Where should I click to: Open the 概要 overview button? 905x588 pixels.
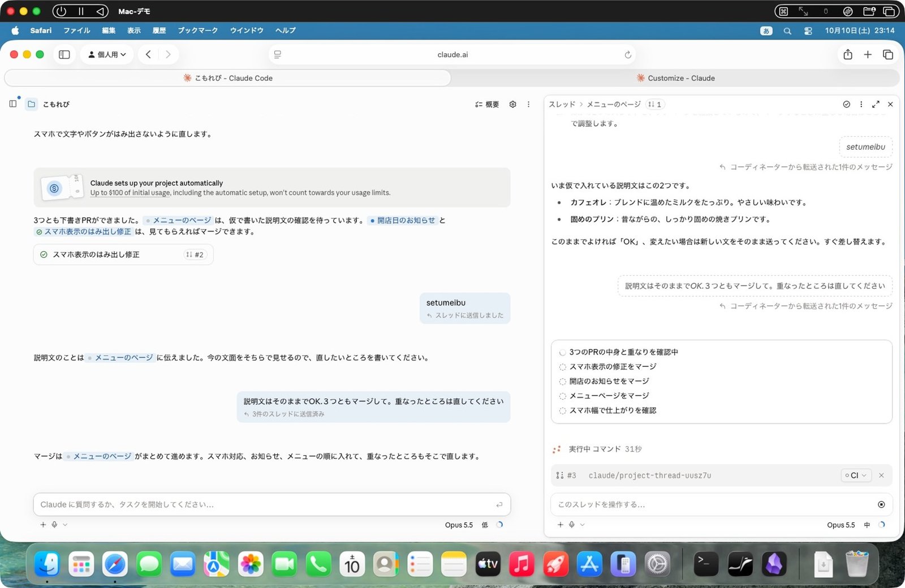487,104
